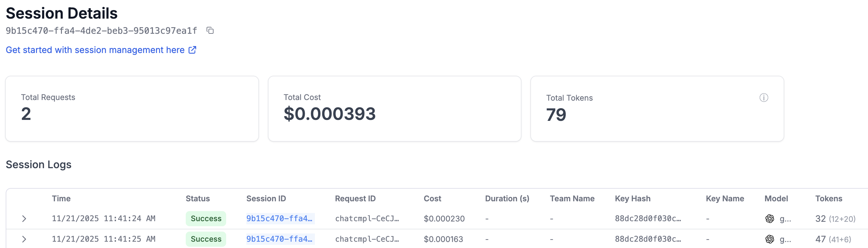The height and width of the screenshot is (248, 868).
Task: Click the external link icon beside the session management link
Action: (x=192, y=50)
